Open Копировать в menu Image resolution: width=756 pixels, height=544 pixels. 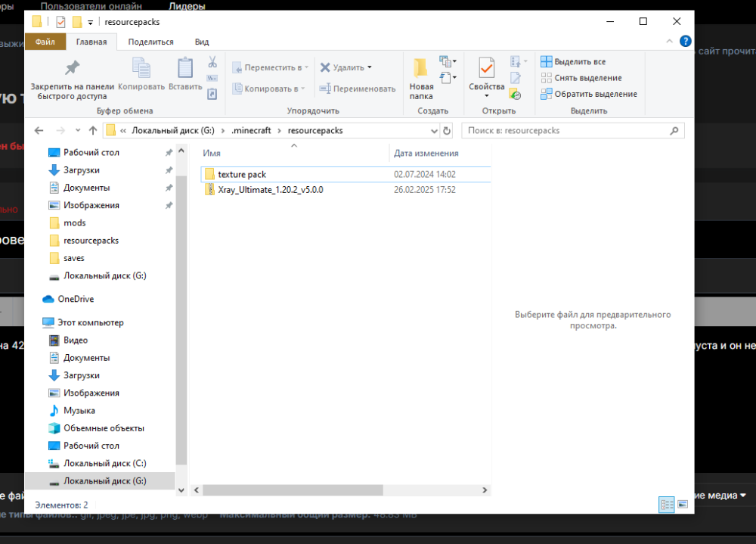pyautogui.click(x=268, y=89)
